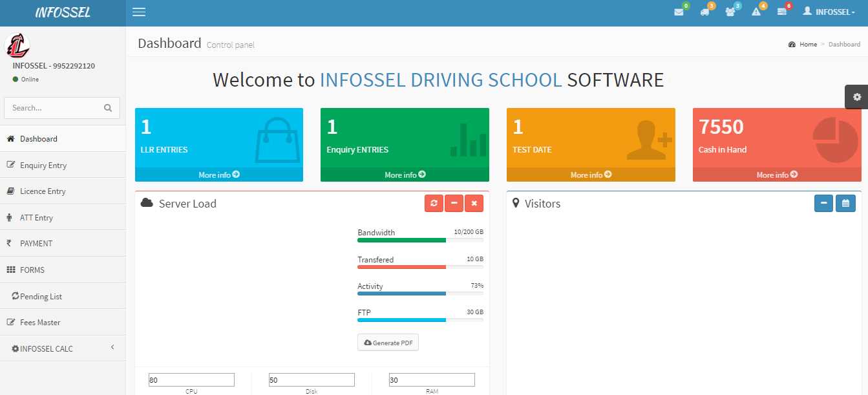Open the card icon with badge 6

coord(782,12)
